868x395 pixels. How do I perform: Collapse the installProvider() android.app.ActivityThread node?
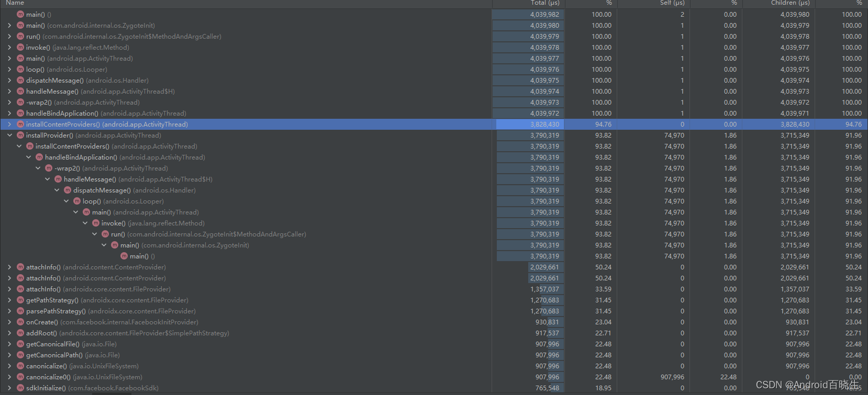(9, 135)
